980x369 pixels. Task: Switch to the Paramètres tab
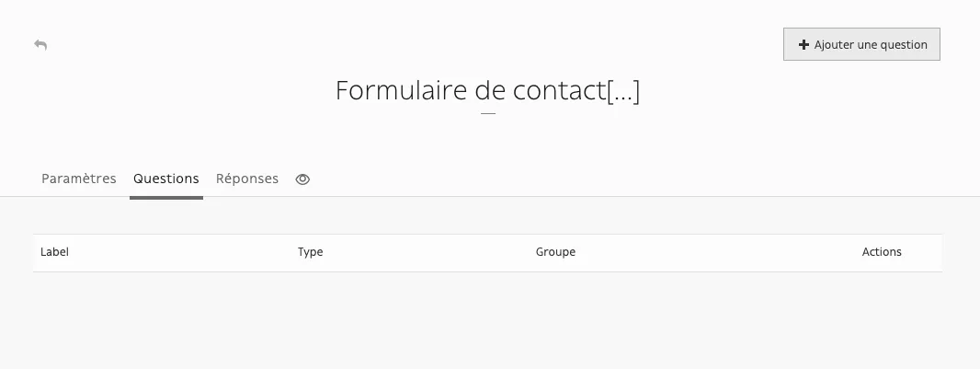click(x=79, y=179)
